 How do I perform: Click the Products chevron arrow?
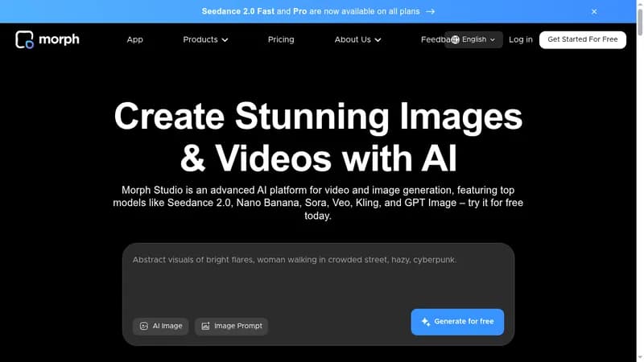225,40
